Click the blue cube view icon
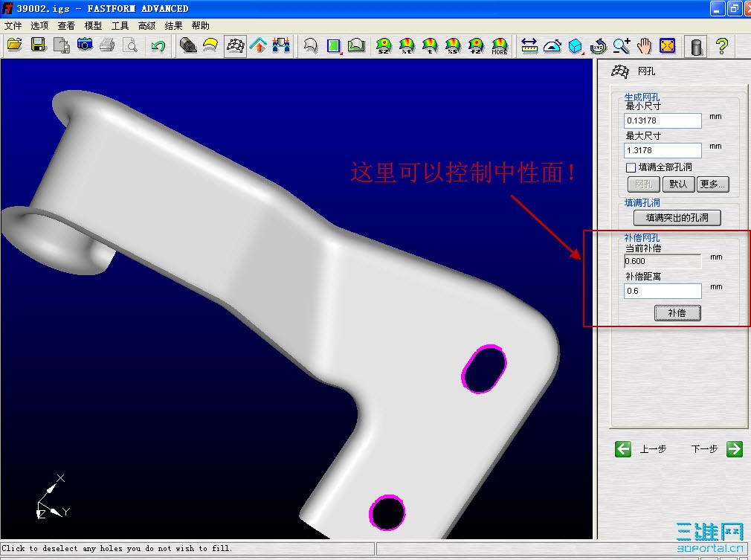Screen dimensions: 751x560 pos(576,45)
